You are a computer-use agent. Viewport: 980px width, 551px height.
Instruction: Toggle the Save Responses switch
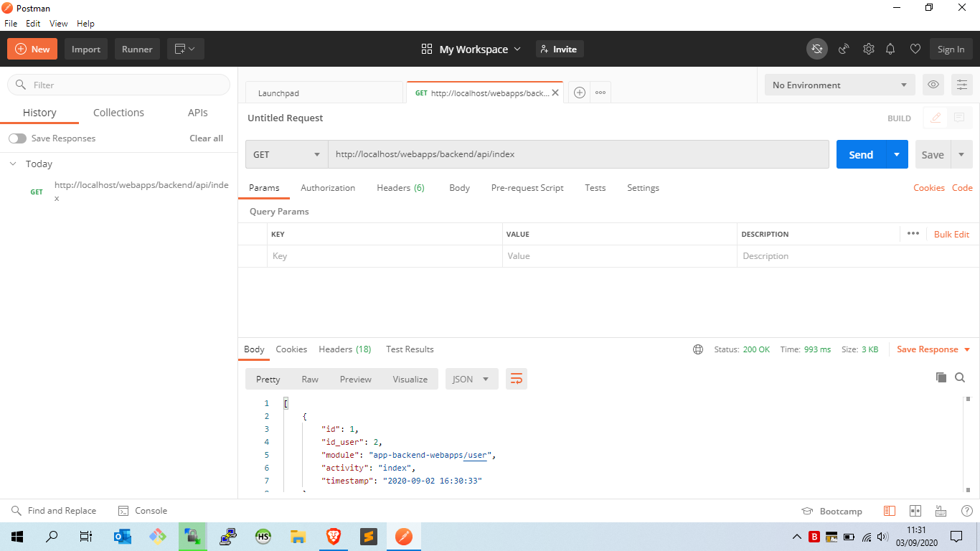[17, 138]
